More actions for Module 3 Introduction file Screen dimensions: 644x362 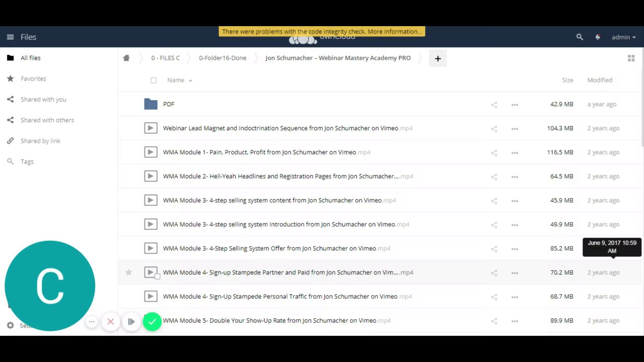coord(515,225)
